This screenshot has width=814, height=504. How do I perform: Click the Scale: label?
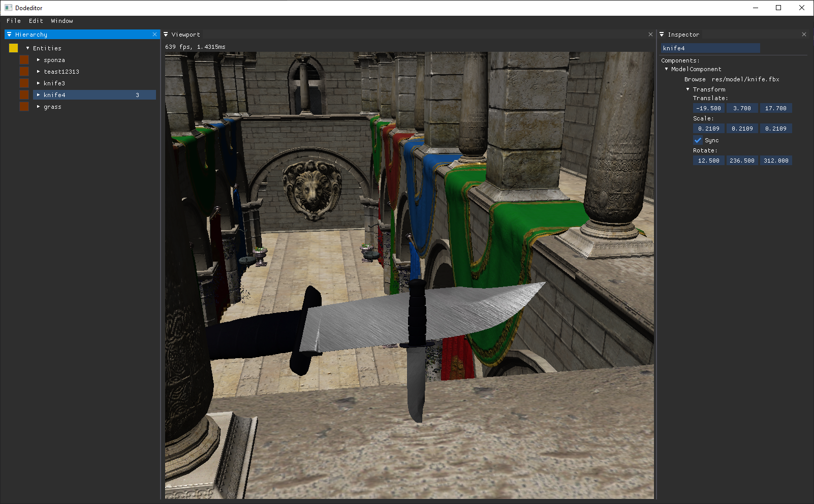703,118
